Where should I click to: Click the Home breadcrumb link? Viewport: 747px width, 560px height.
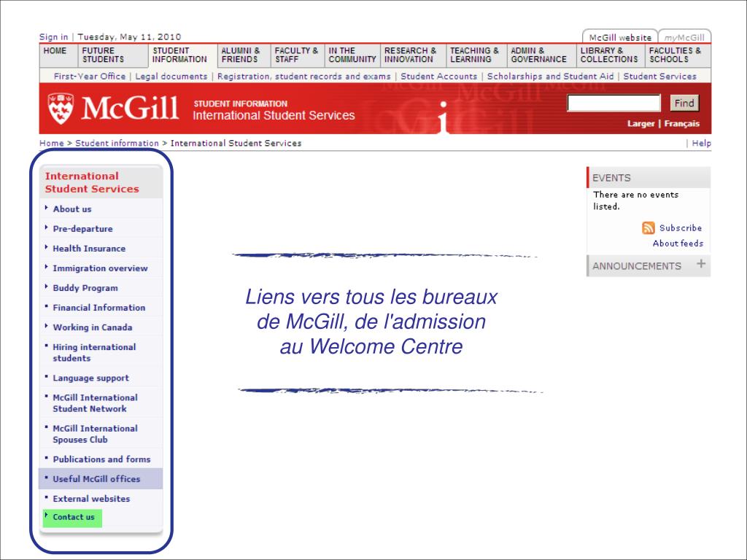click(x=52, y=143)
